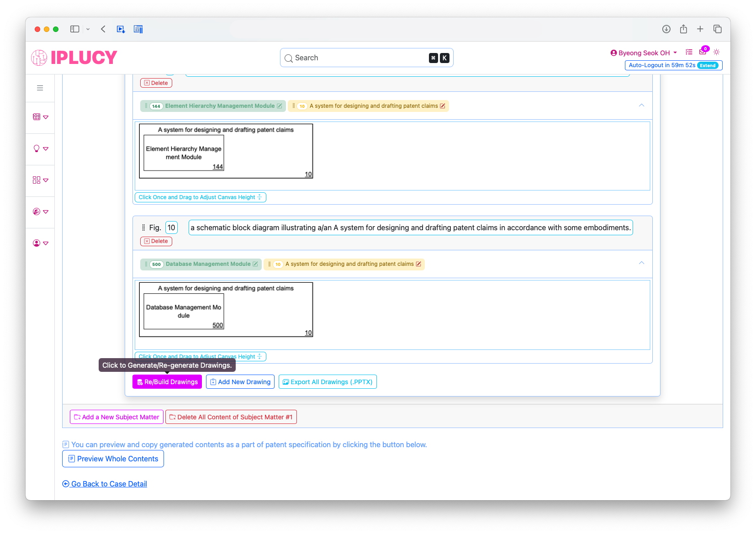Delete the figure above the Element Hierarchy drawing
This screenshot has height=534, width=756.
(x=156, y=83)
